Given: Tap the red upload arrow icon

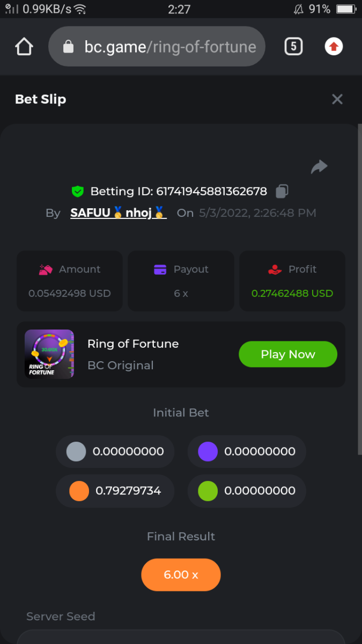Looking at the screenshot, I should pos(334,47).
